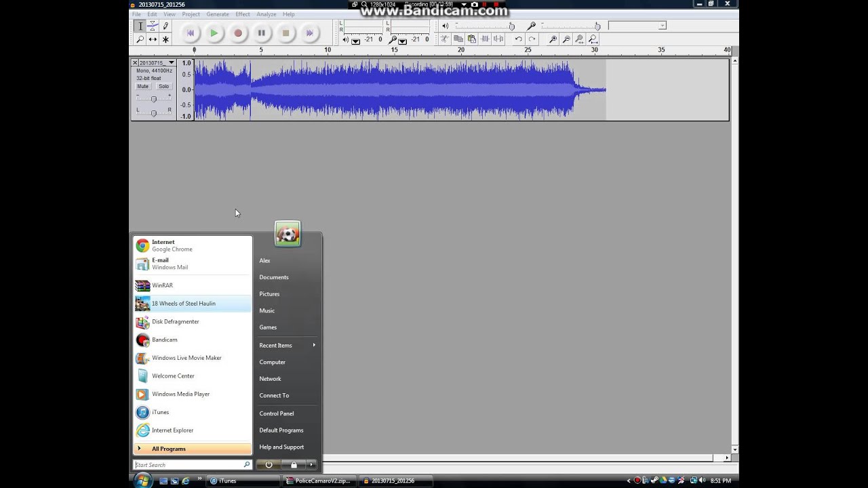Open the input source combo box
The height and width of the screenshot is (488, 868).
coord(637,26)
